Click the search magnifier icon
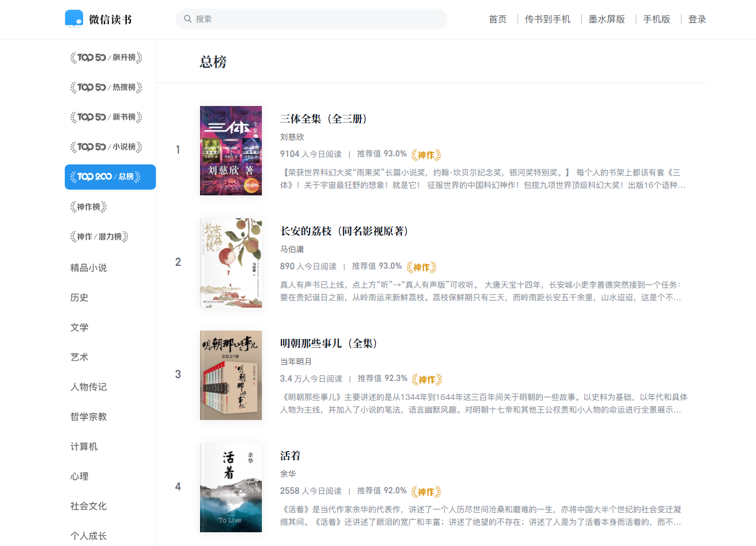The height and width of the screenshot is (546, 756). (187, 19)
